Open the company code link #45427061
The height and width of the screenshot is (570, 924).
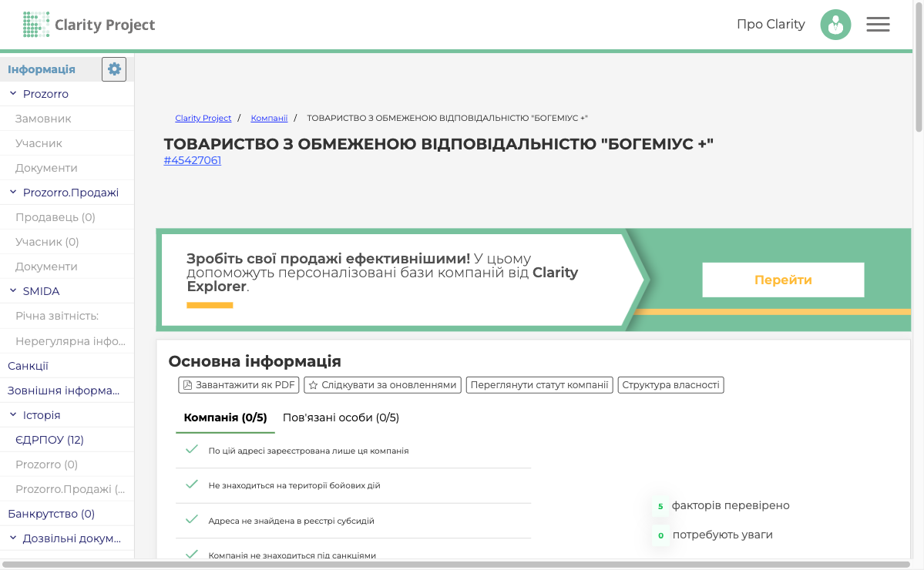pyautogui.click(x=191, y=160)
